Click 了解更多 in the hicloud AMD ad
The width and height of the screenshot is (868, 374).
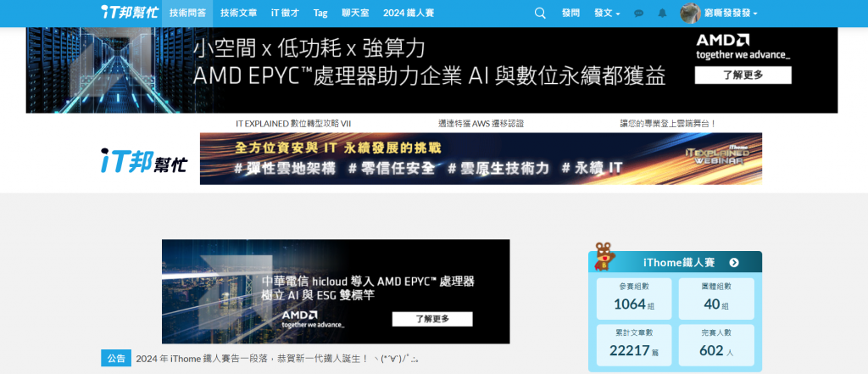[432, 319]
